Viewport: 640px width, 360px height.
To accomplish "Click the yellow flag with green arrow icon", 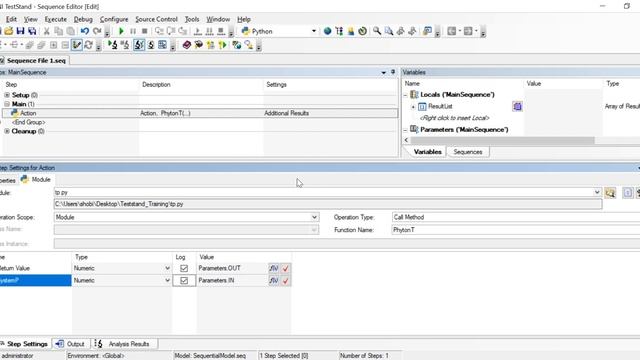I will click(x=222, y=45).
